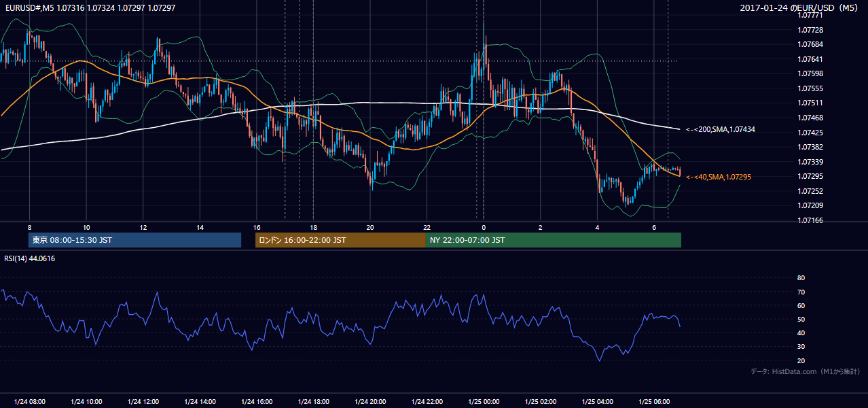Viewport: 868px width, 408px height.
Task: Click hour marker 20 under the price chart
Action: click(370, 227)
